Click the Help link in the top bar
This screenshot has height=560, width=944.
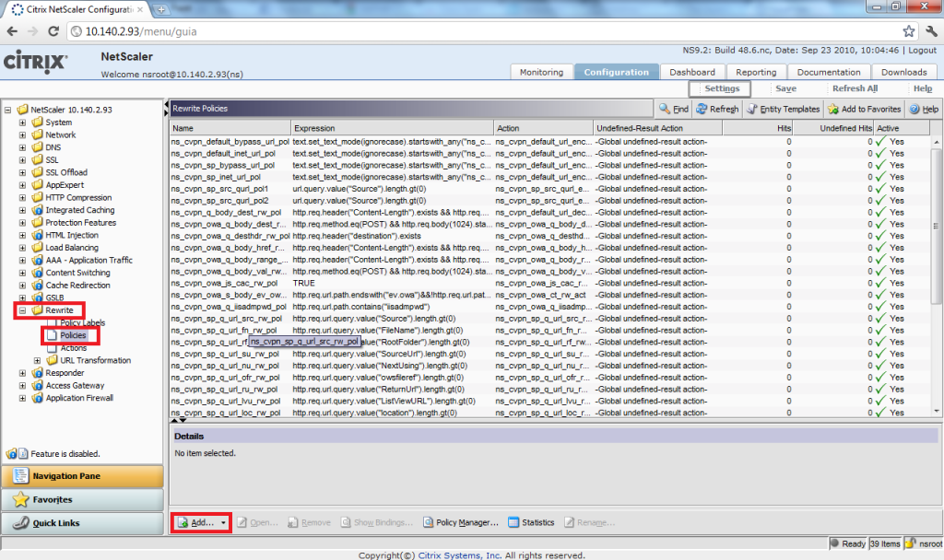(x=922, y=88)
